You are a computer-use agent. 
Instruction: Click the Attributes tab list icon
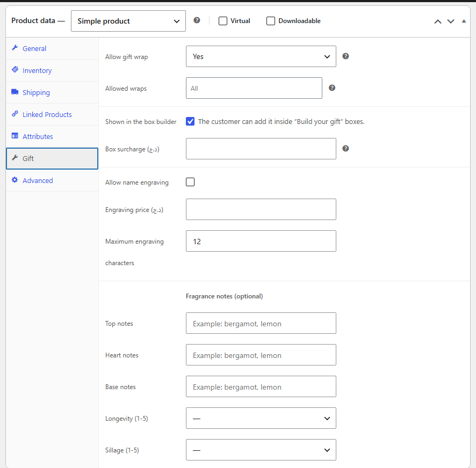(15, 136)
